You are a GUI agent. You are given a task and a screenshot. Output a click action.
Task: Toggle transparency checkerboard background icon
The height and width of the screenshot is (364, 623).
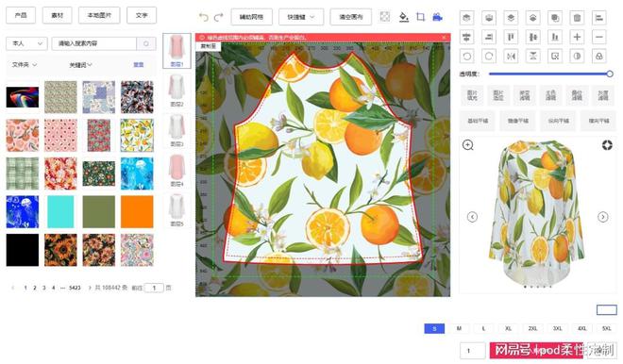tap(384, 16)
